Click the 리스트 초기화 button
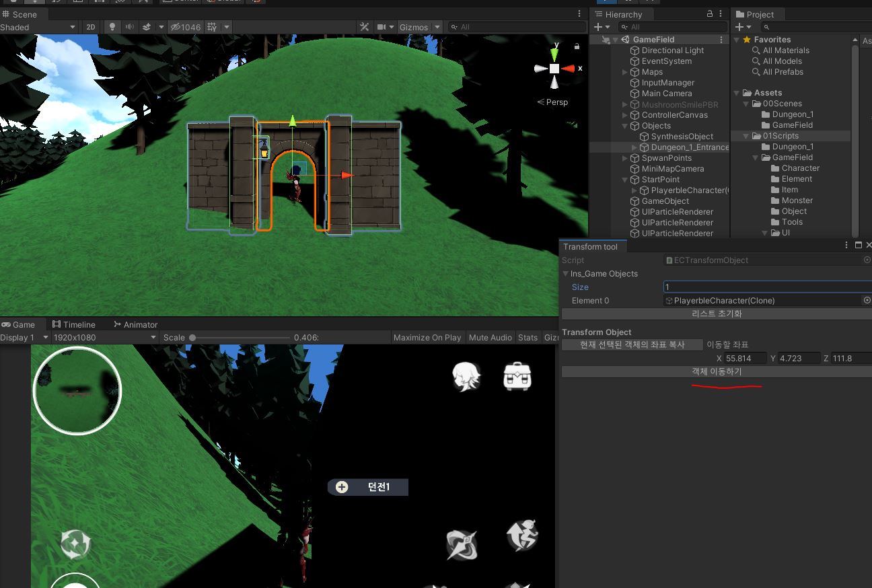This screenshot has height=588, width=872. pos(717,314)
